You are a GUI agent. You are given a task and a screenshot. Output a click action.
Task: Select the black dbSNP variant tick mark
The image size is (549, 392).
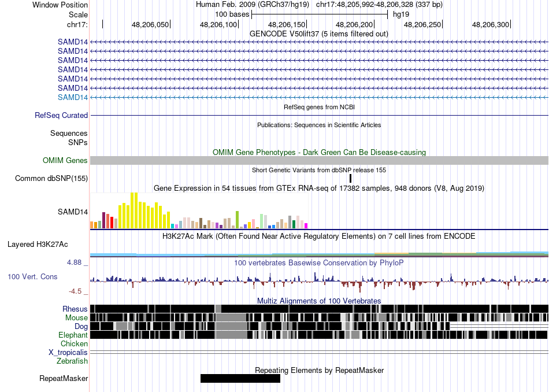tap(350, 178)
